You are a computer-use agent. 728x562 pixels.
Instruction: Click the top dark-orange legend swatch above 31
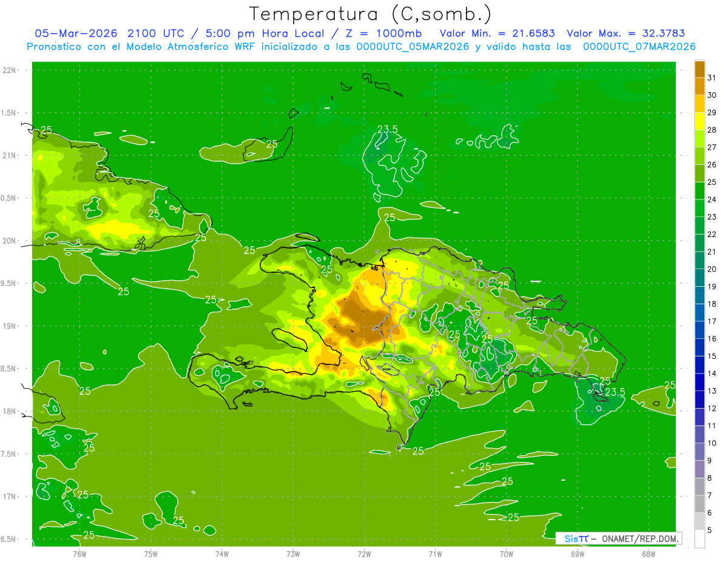[700, 69]
